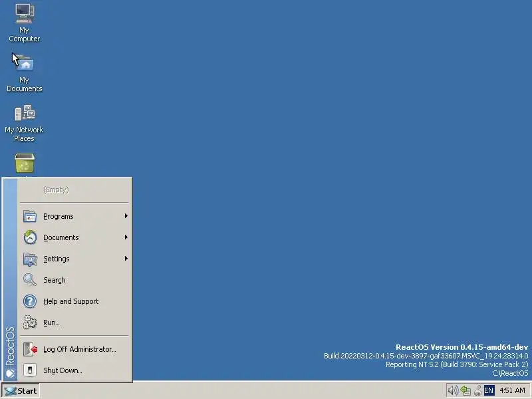Click the Search magnifier icon

pos(30,280)
